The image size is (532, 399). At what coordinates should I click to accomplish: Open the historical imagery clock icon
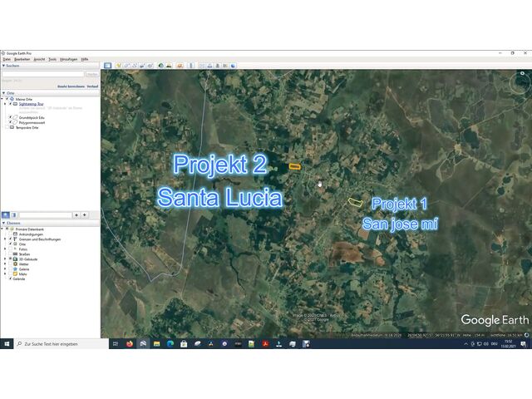(x=161, y=66)
